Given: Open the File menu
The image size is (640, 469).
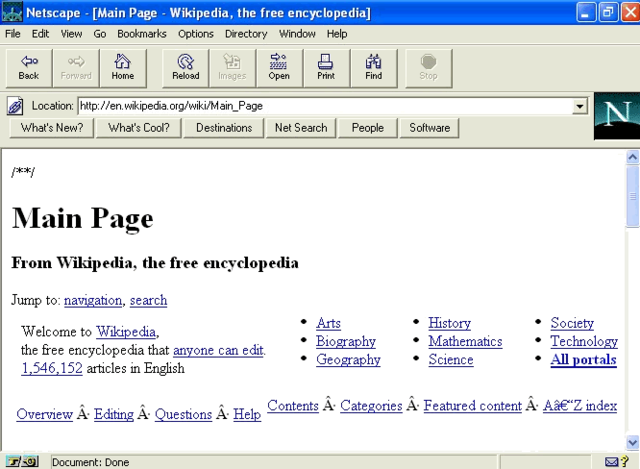Looking at the screenshot, I should 13,34.
